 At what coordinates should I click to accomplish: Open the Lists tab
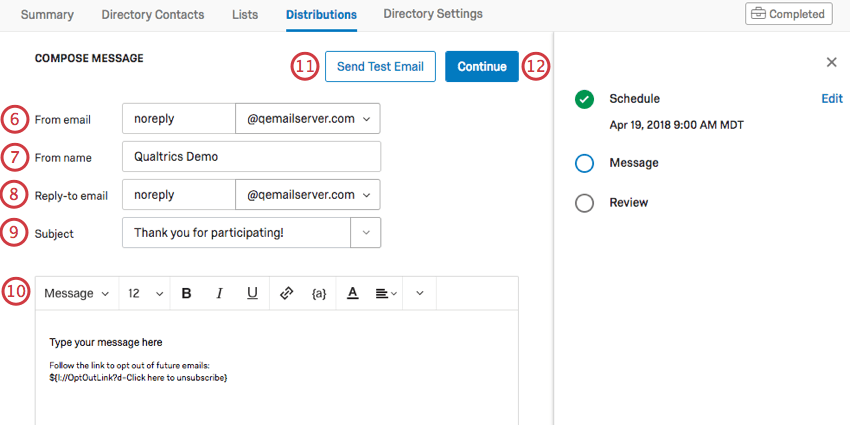(x=244, y=15)
